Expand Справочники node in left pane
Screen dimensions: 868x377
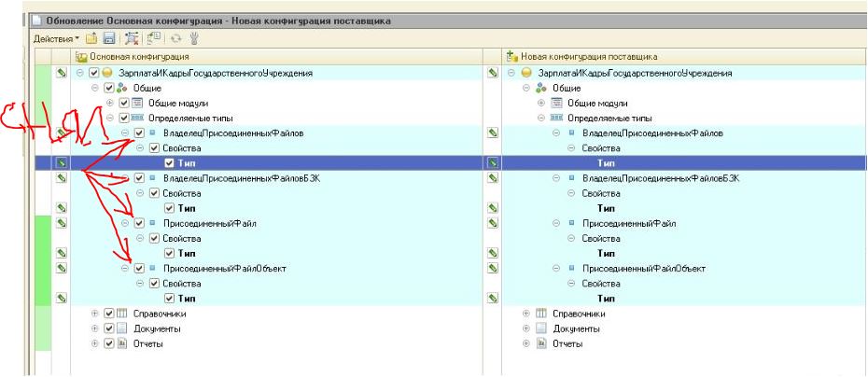(94, 314)
